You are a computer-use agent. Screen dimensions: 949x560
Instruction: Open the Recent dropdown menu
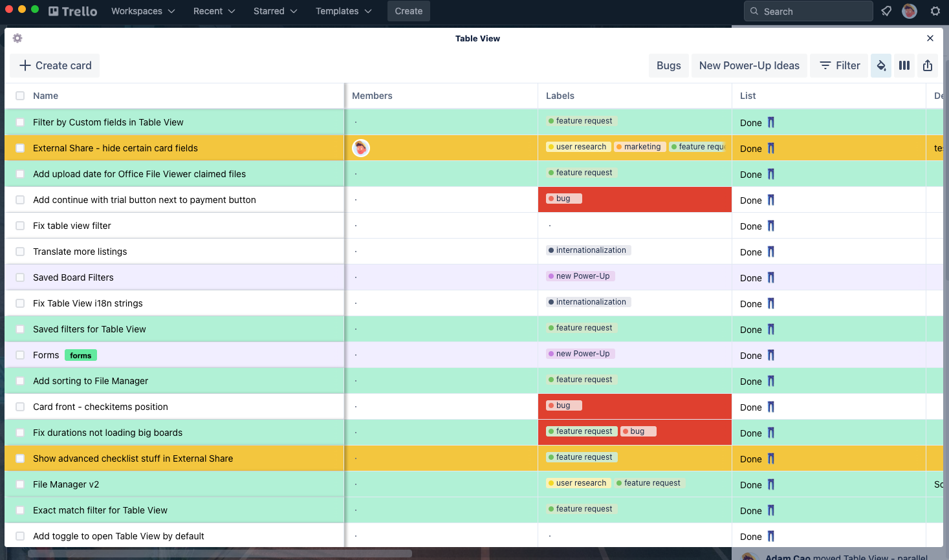pyautogui.click(x=213, y=11)
